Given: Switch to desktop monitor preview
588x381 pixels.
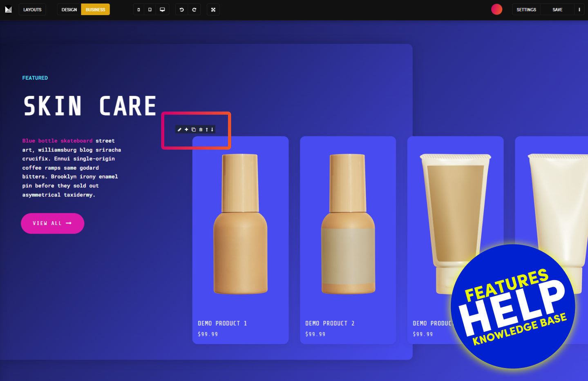Looking at the screenshot, I should pos(162,9).
